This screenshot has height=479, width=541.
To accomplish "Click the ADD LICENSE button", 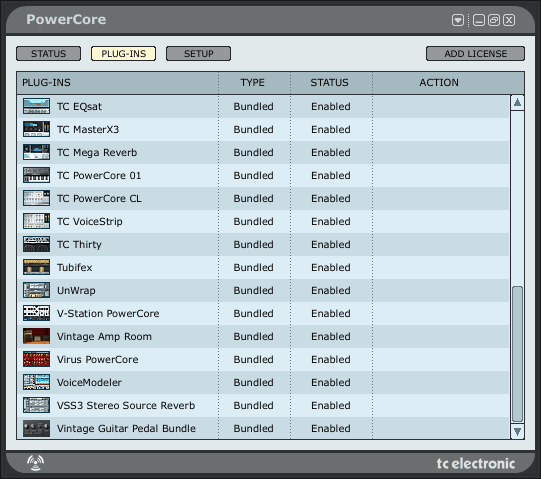I will tap(475, 53).
